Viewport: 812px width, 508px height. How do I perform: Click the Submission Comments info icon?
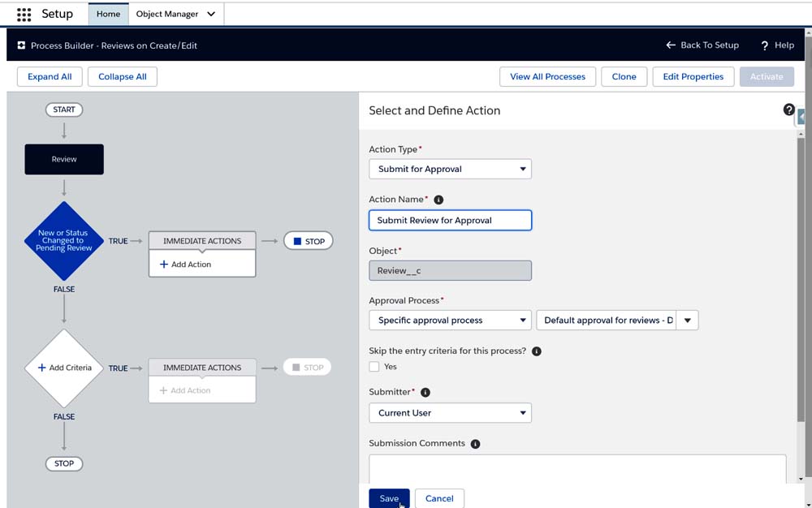pyautogui.click(x=475, y=444)
